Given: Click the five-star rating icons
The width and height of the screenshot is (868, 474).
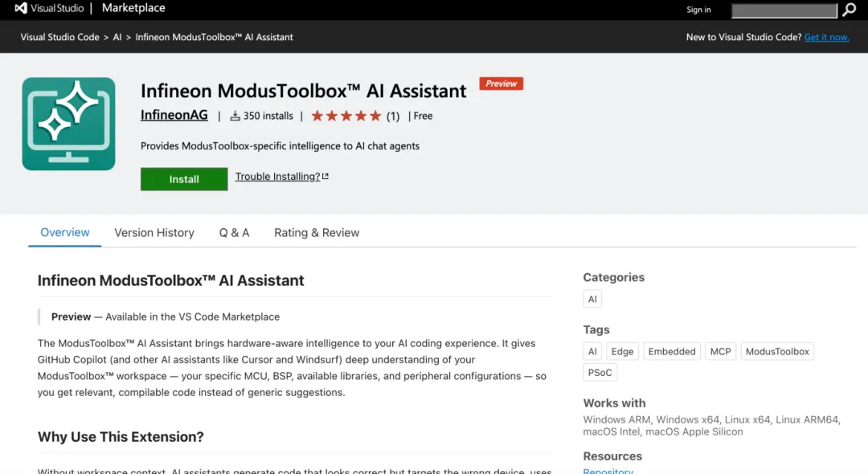Looking at the screenshot, I should tap(346, 116).
